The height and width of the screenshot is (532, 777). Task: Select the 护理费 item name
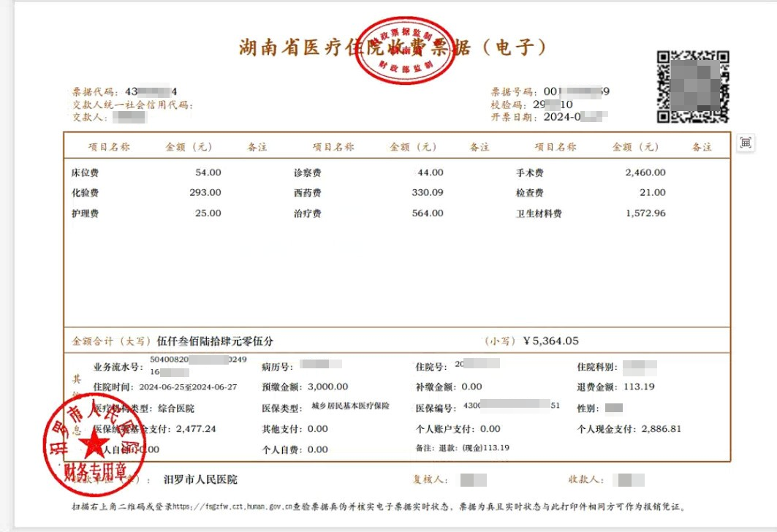(x=86, y=213)
